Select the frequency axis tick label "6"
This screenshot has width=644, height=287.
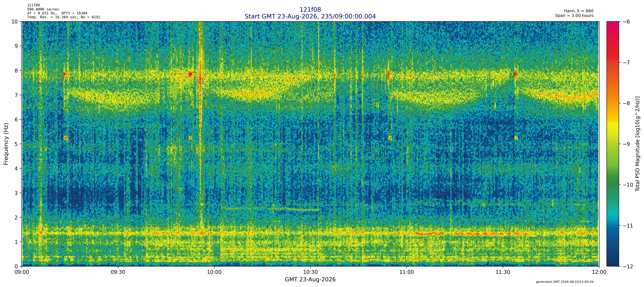16,120
